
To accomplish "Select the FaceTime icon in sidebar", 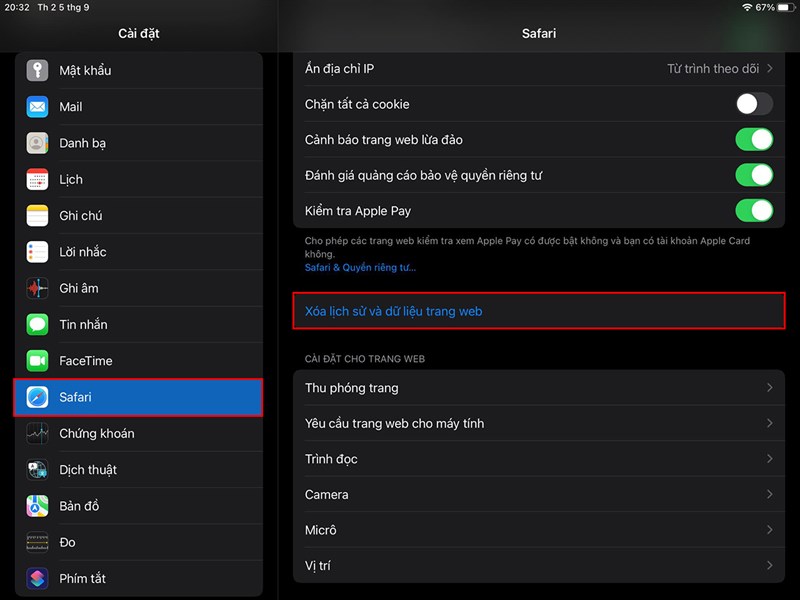I will pyautogui.click(x=37, y=360).
